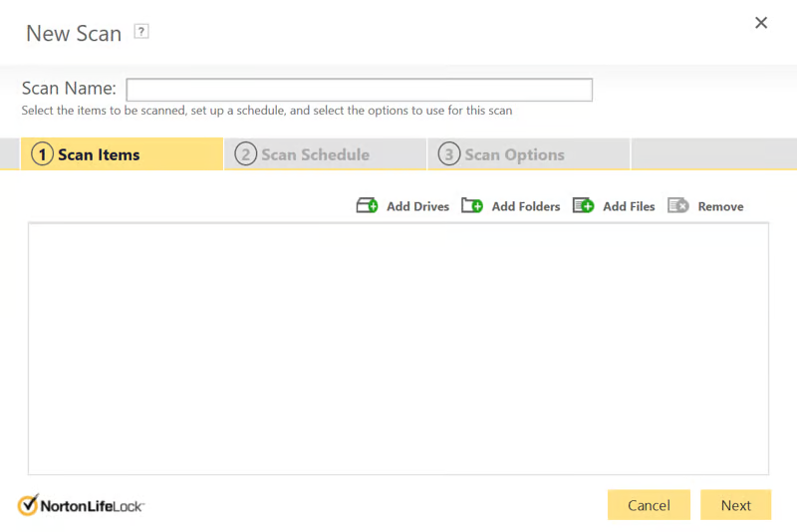Close the New Scan dialog
Viewport: 797px width, 532px height.
[761, 23]
